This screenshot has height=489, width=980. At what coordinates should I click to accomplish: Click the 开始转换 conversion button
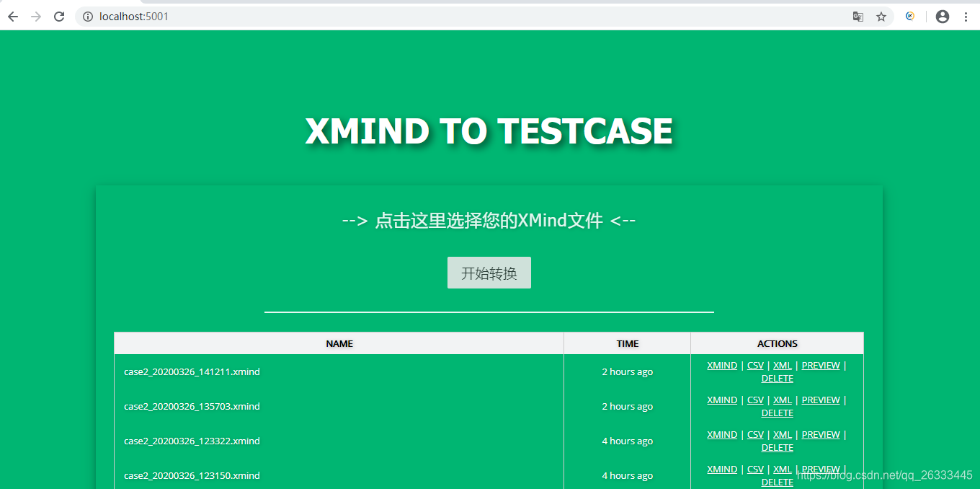(489, 273)
